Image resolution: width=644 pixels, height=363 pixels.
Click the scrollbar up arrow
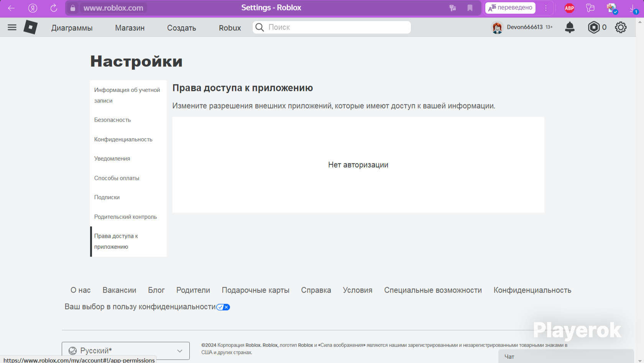pos(640,22)
